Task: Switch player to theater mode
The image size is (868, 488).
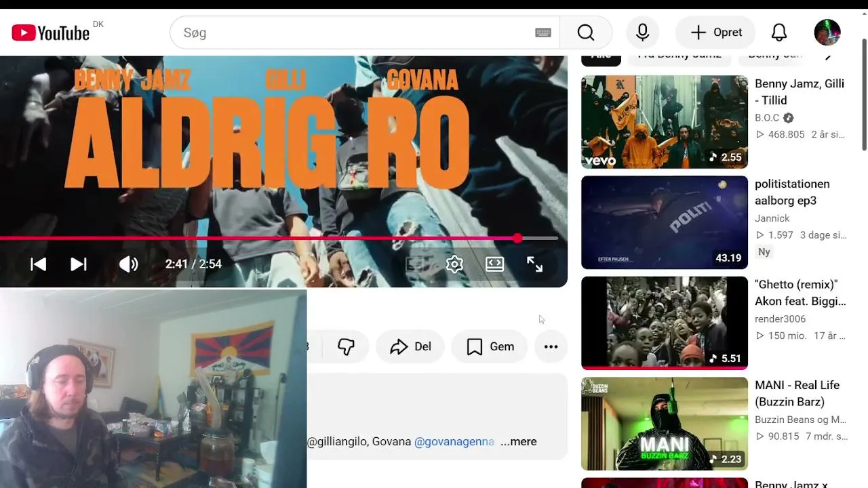Action: (x=494, y=264)
